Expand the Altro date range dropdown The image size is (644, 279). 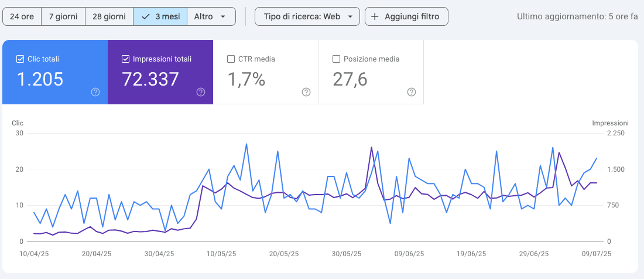coord(211,16)
